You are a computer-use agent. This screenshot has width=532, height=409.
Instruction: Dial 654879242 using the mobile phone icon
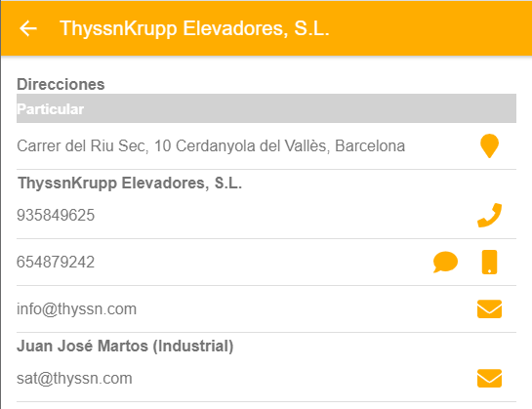point(489,262)
